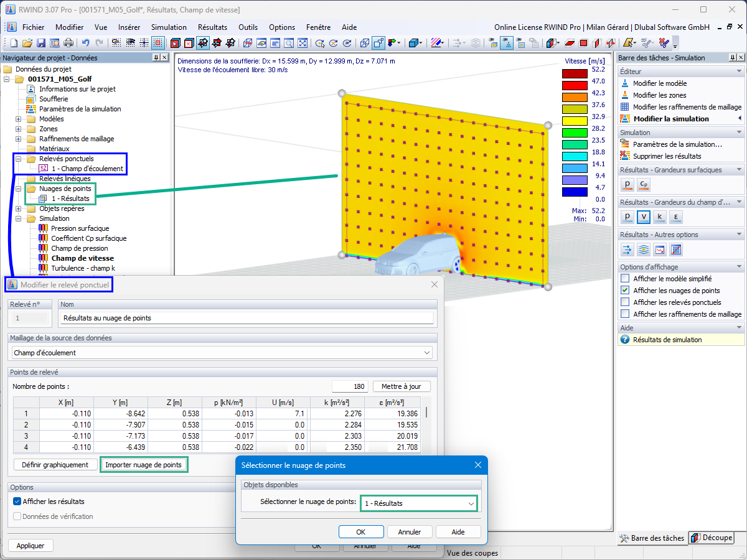747x560 pixels.
Task: Click the Mettre à jour button
Action: click(401, 386)
